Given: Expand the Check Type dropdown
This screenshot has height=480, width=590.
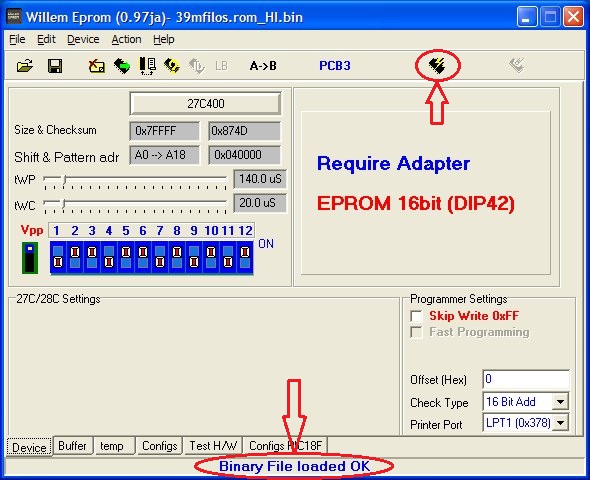Looking at the screenshot, I should click(x=560, y=402).
